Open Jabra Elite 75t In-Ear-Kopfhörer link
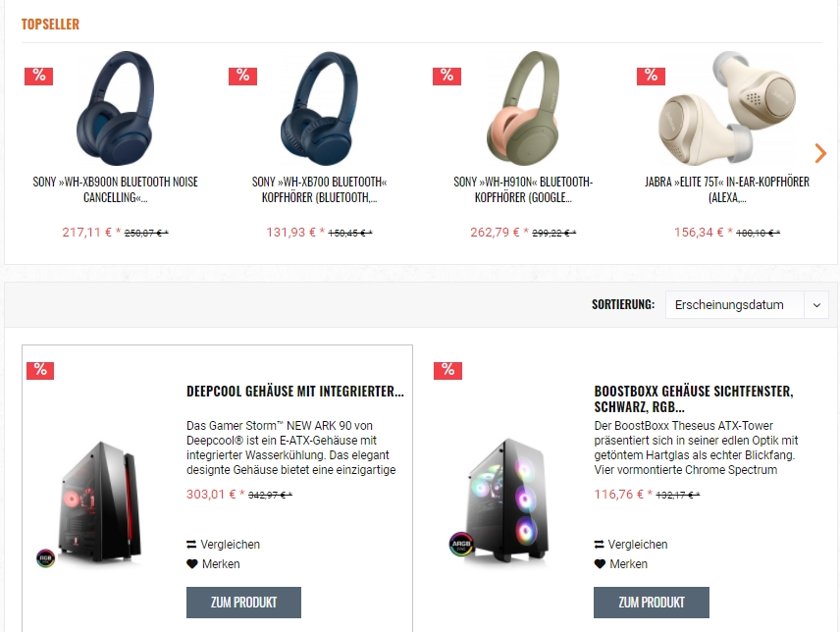Screen dimensions: 840x632 click(727, 189)
